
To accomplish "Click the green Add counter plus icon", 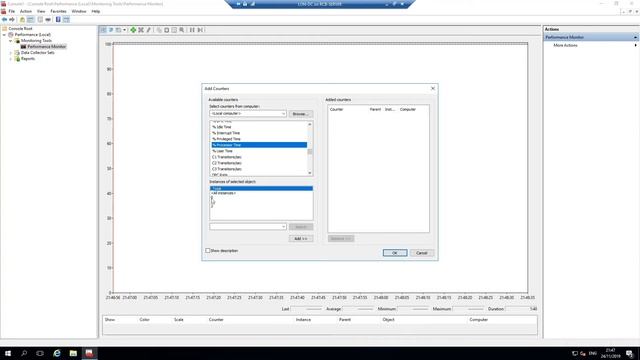I will point(133,30).
